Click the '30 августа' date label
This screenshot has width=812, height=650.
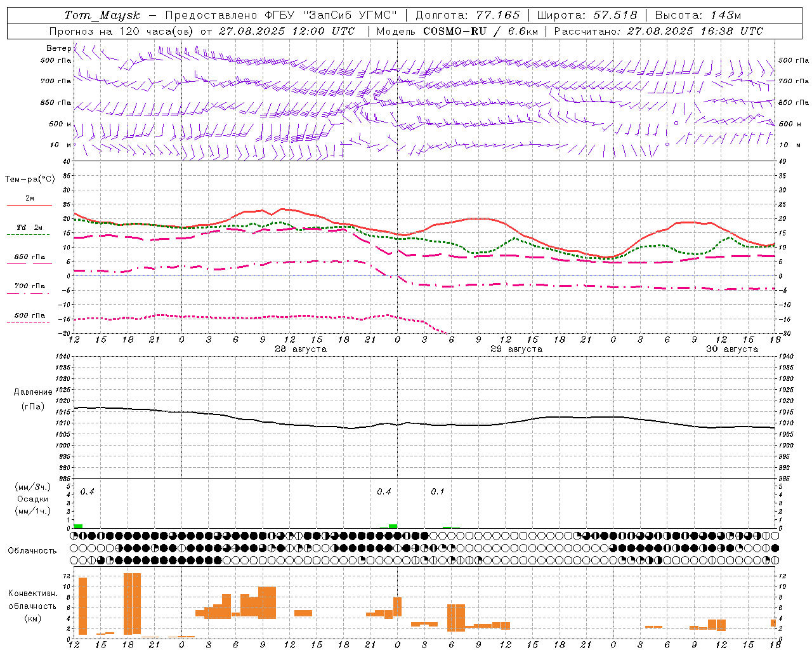pos(732,349)
